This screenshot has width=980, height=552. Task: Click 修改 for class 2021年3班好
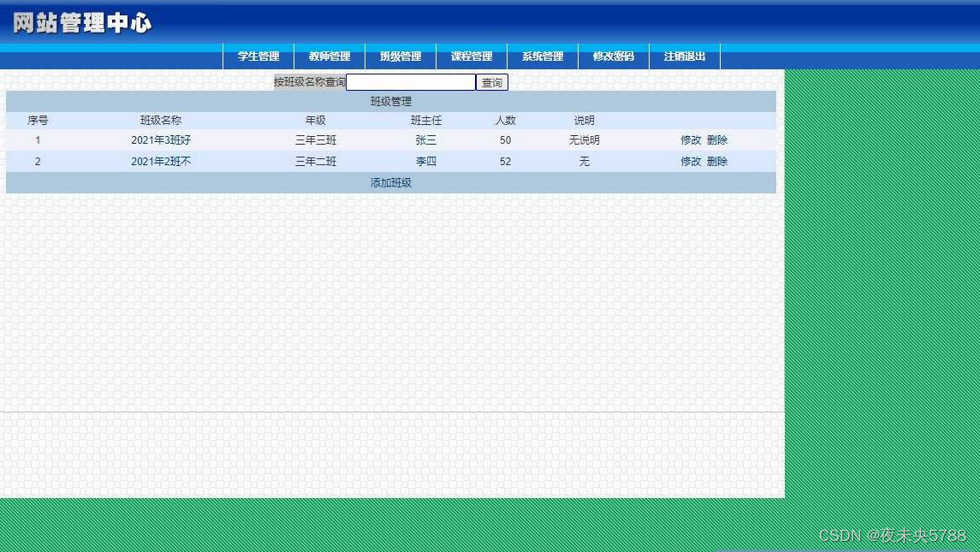click(691, 140)
